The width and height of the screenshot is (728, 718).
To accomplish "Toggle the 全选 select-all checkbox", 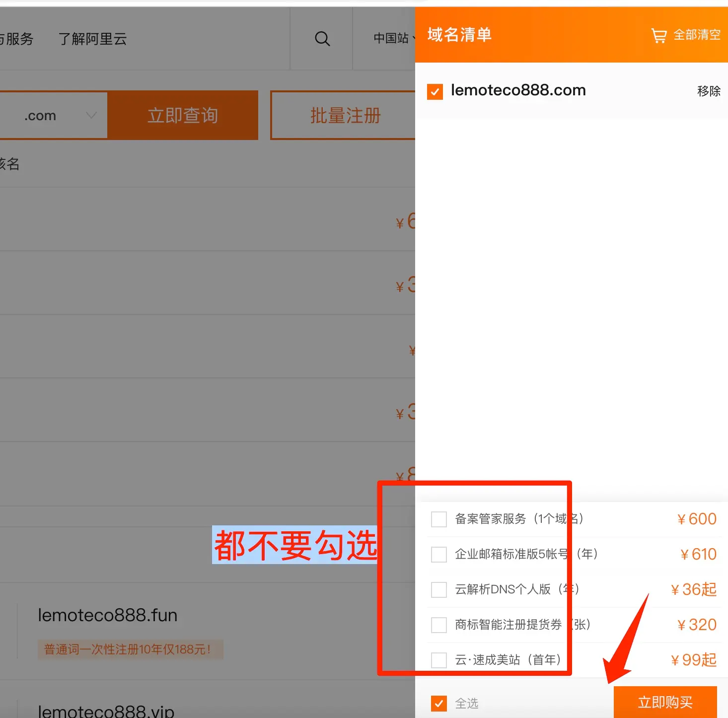I will (439, 703).
